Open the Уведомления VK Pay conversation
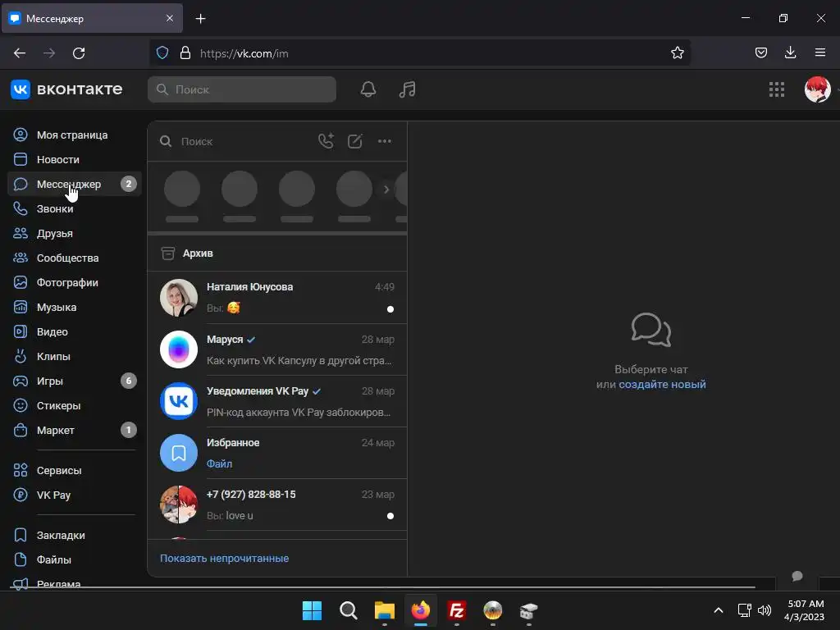Viewport: 840px width, 630px height. [277, 400]
